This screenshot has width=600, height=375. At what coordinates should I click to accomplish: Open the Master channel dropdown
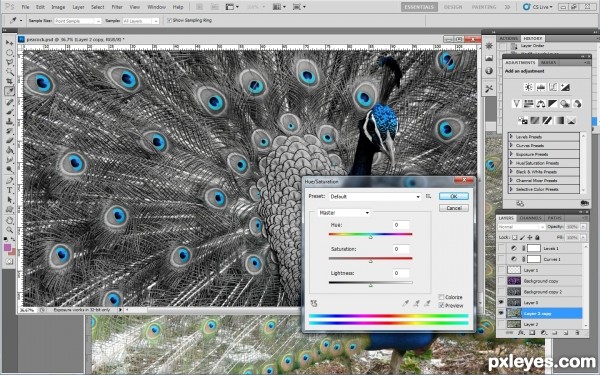point(344,212)
